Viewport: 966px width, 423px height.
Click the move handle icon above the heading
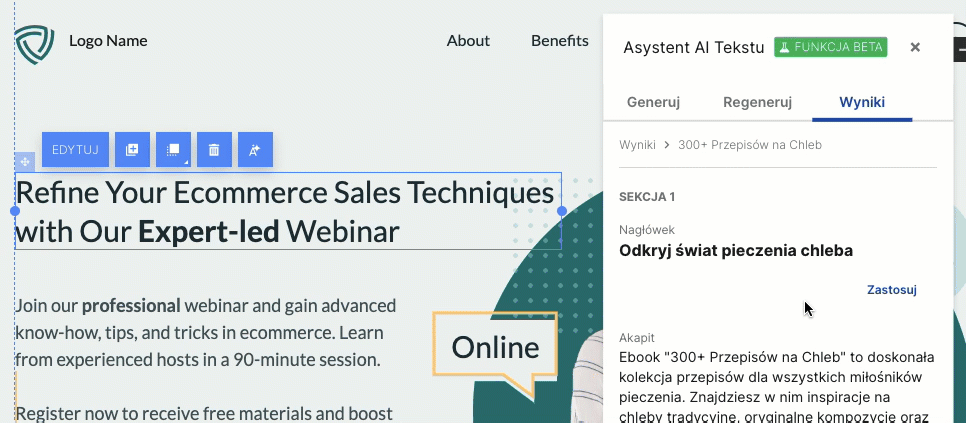point(25,161)
